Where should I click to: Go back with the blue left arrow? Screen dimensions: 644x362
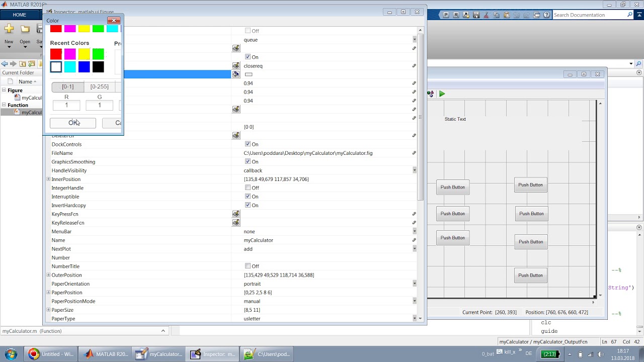coord(5,64)
